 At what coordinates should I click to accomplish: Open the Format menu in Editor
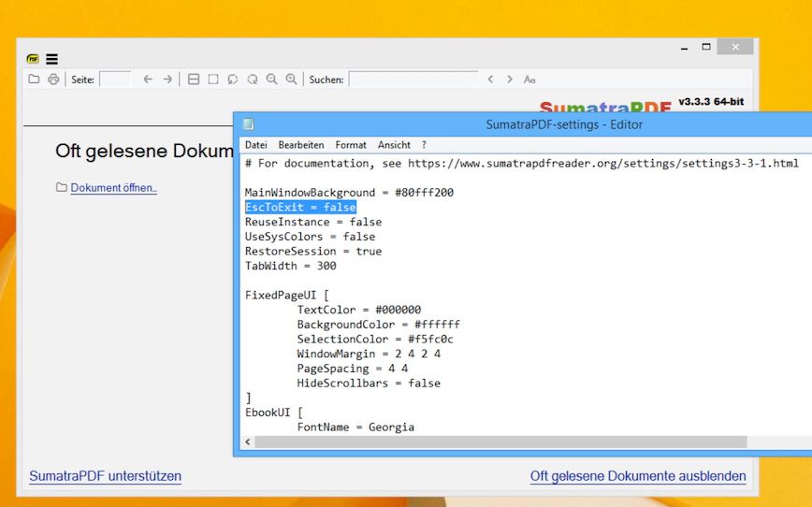click(x=351, y=145)
